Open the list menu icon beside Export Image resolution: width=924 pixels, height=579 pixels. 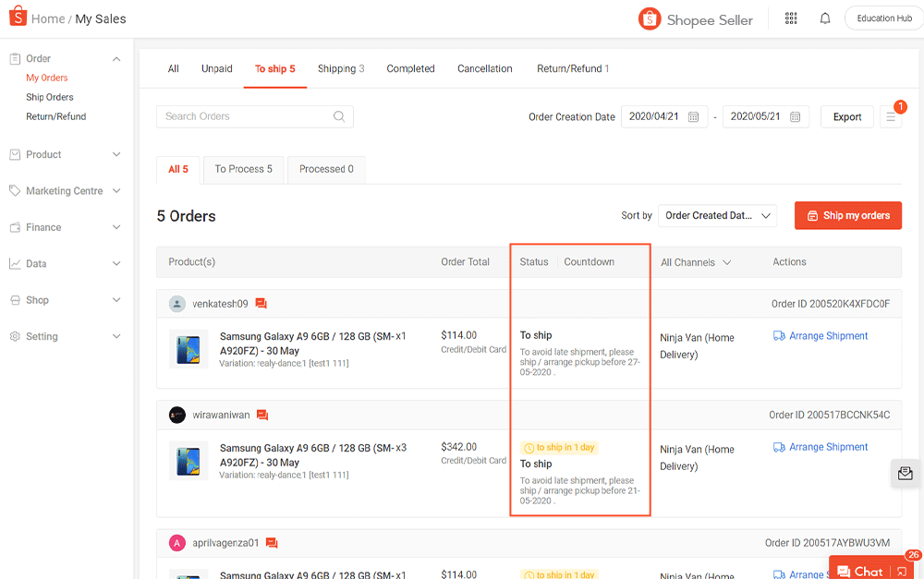[891, 117]
